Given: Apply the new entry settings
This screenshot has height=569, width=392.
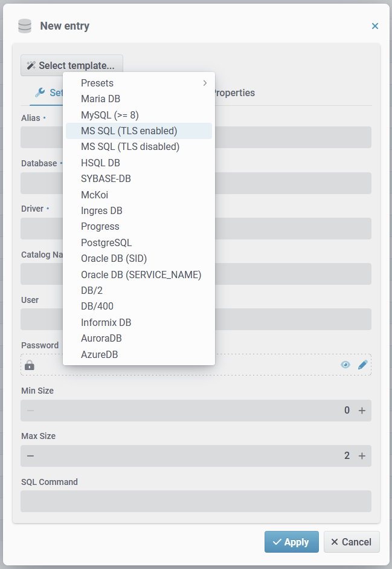Looking at the screenshot, I should pyautogui.click(x=292, y=542).
